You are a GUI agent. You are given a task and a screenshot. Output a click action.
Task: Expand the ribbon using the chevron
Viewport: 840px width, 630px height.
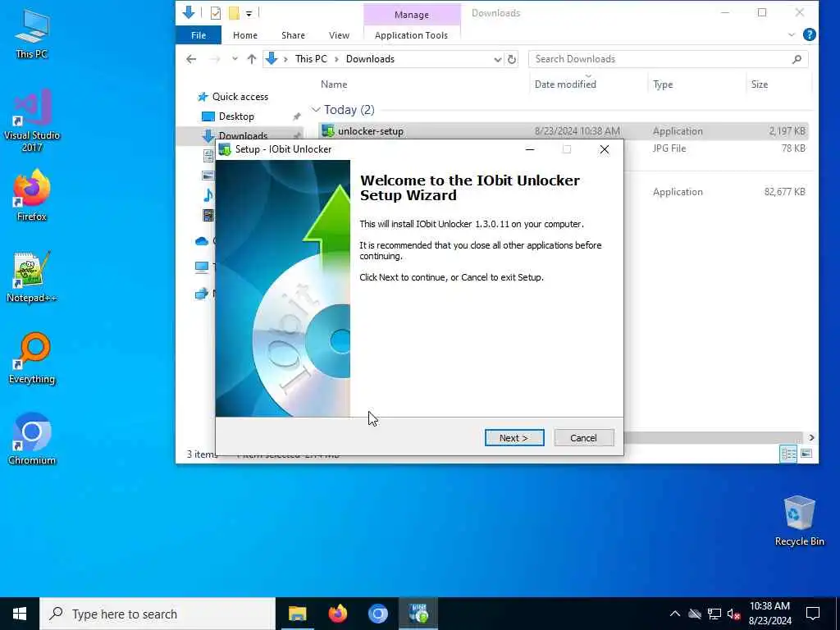tap(792, 34)
